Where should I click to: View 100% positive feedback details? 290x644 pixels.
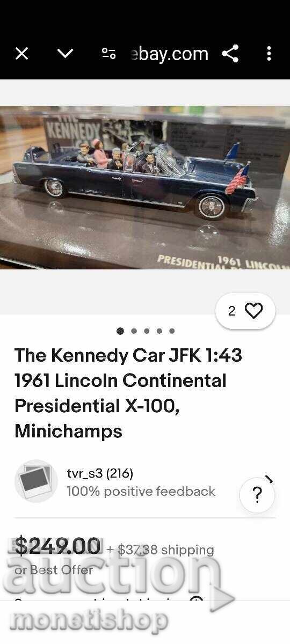pos(141,491)
